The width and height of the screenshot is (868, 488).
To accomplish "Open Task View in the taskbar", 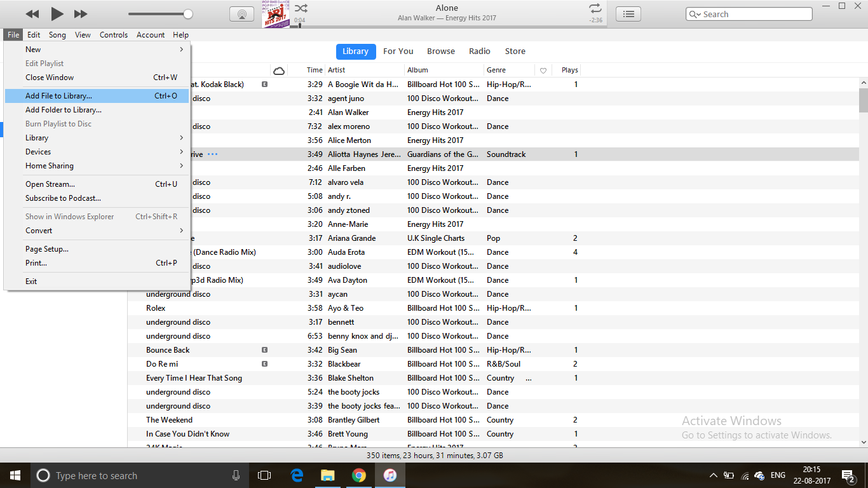I will 264,475.
